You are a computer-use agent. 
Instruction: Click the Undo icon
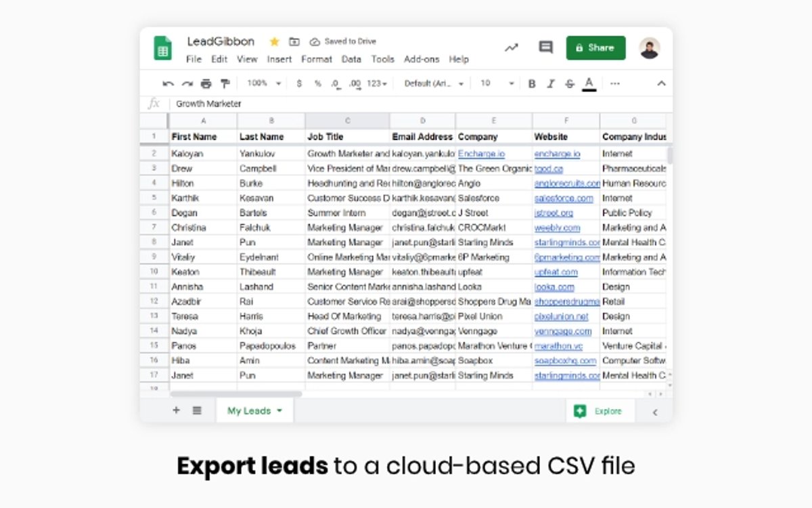(x=168, y=83)
